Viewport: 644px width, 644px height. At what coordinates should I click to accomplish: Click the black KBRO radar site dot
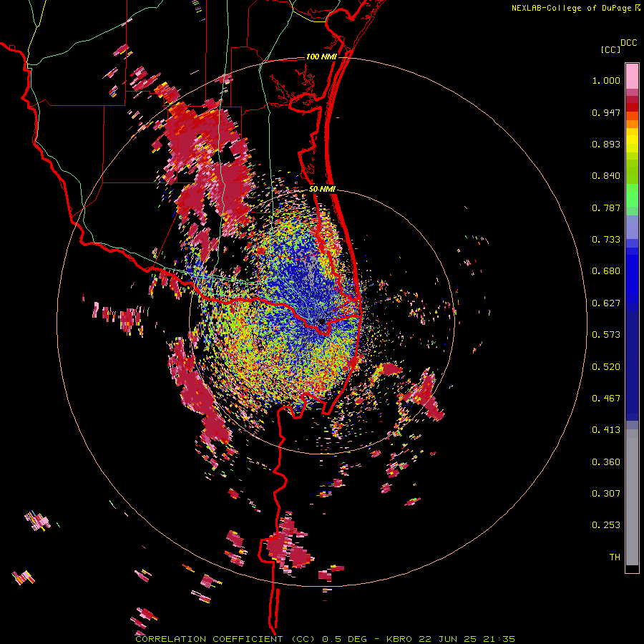click(322, 321)
